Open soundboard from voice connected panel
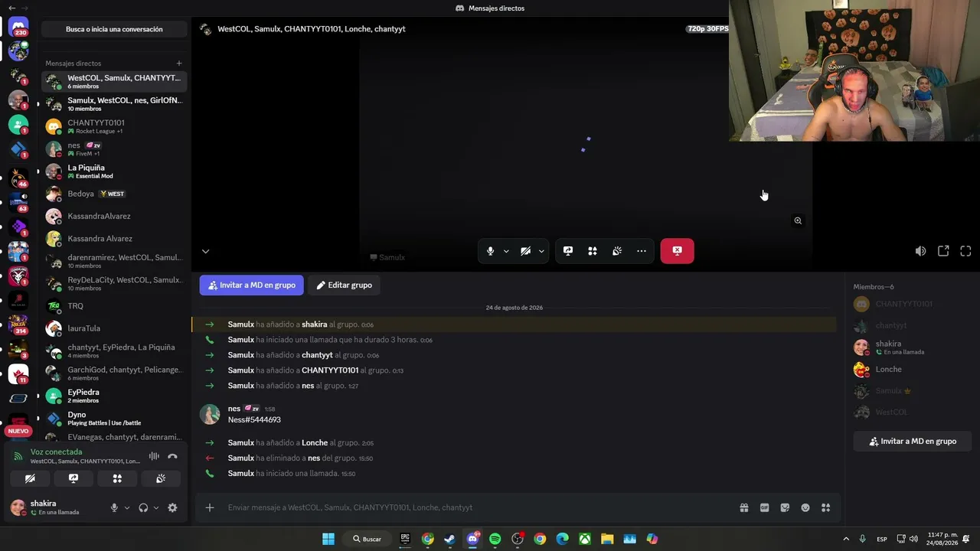Screen dimensions: 980x551 (x=161, y=478)
